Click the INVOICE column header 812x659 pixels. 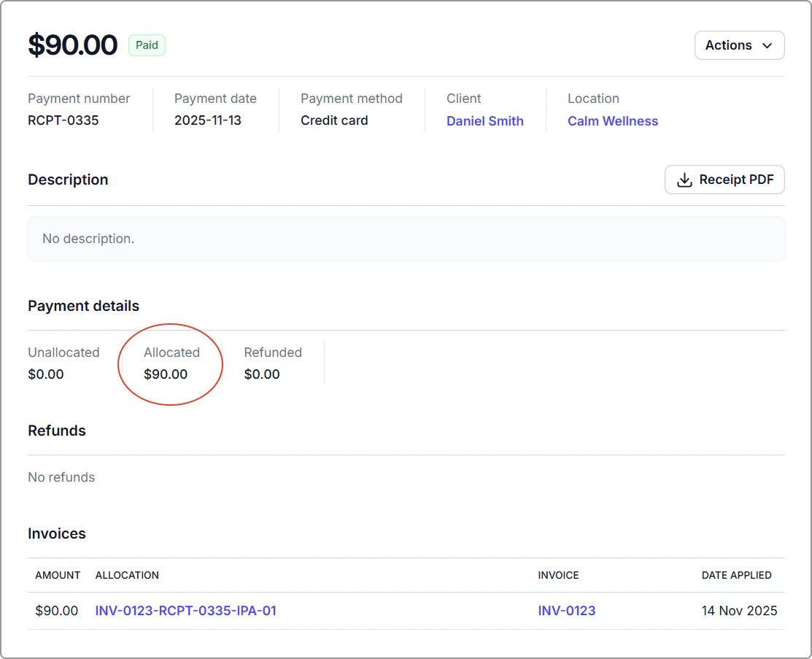click(x=558, y=575)
